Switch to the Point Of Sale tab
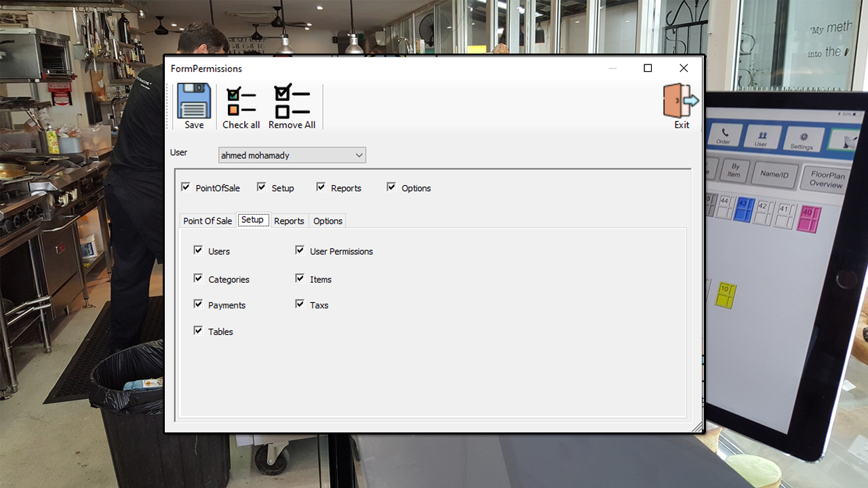Viewport: 868px width, 488px height. (x=208, y=220)
